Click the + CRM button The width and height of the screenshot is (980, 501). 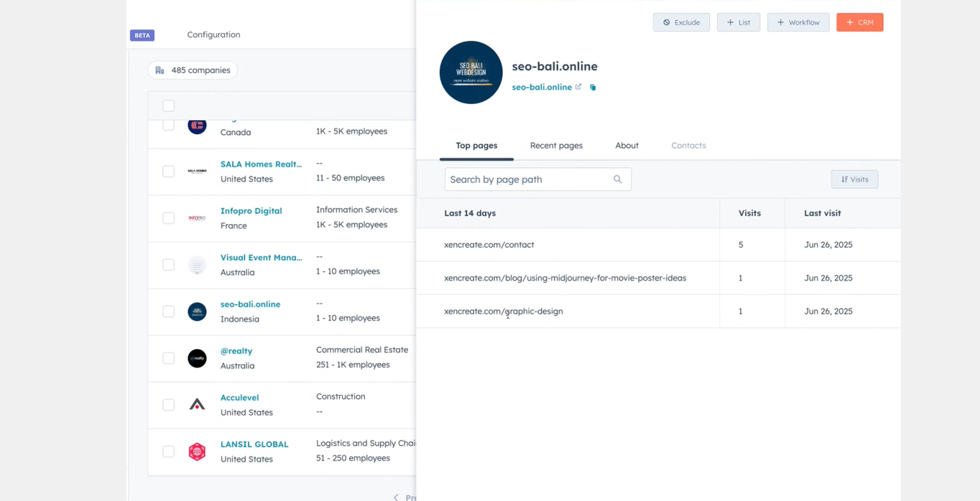(x=859, y=22)
